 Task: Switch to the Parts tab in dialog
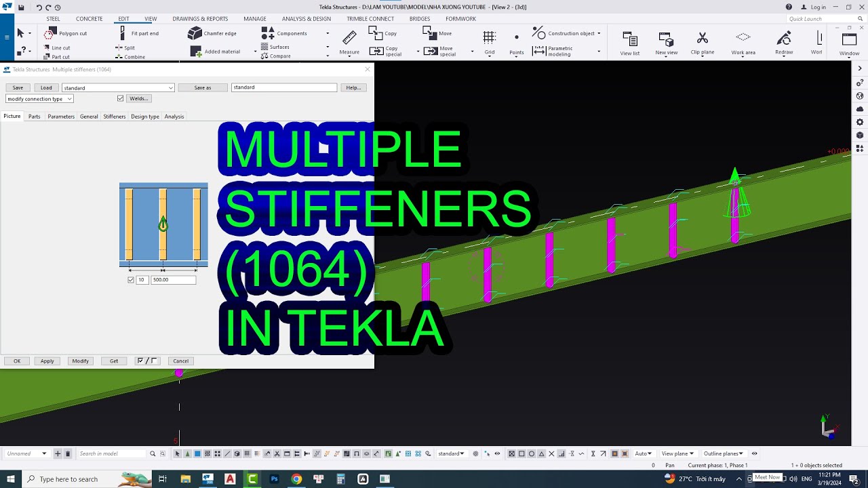click(x=34, y=117)
